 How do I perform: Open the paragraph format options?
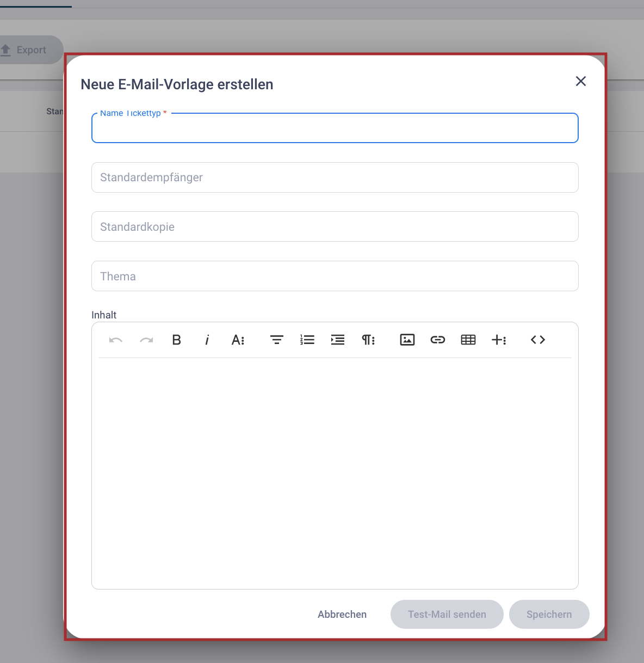(368, 340)
